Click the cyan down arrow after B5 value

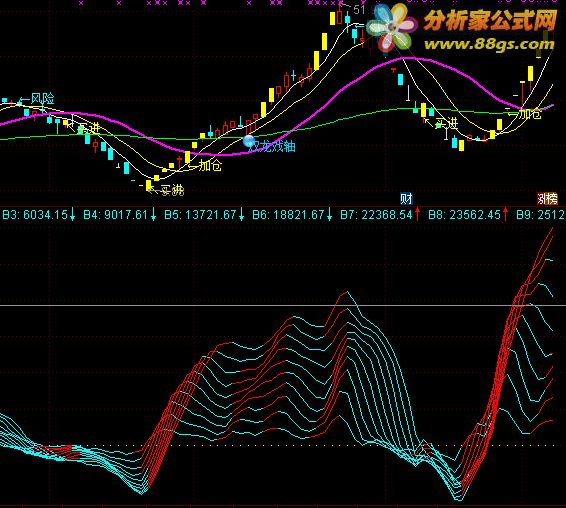click(x=241, y=214)
